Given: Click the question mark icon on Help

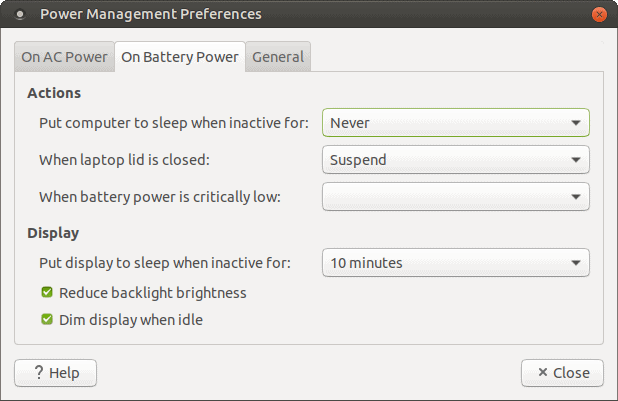Looking at the screenshot, I should [x=39, y=372].
